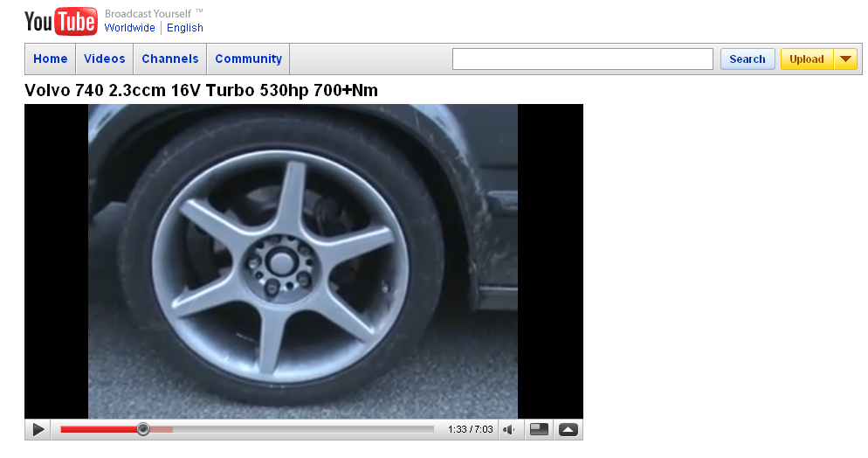
Task: Click the YouTube logo
Action: (61, 22)
